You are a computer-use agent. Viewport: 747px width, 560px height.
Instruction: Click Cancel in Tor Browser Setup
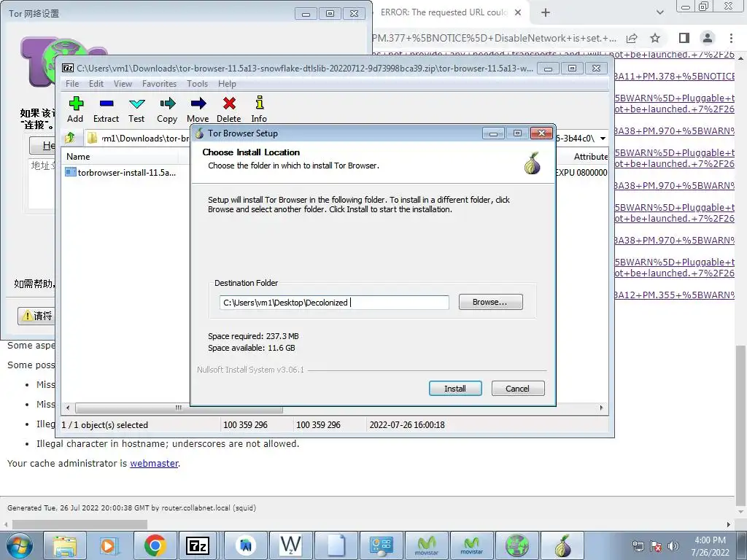tap(517, 389)
